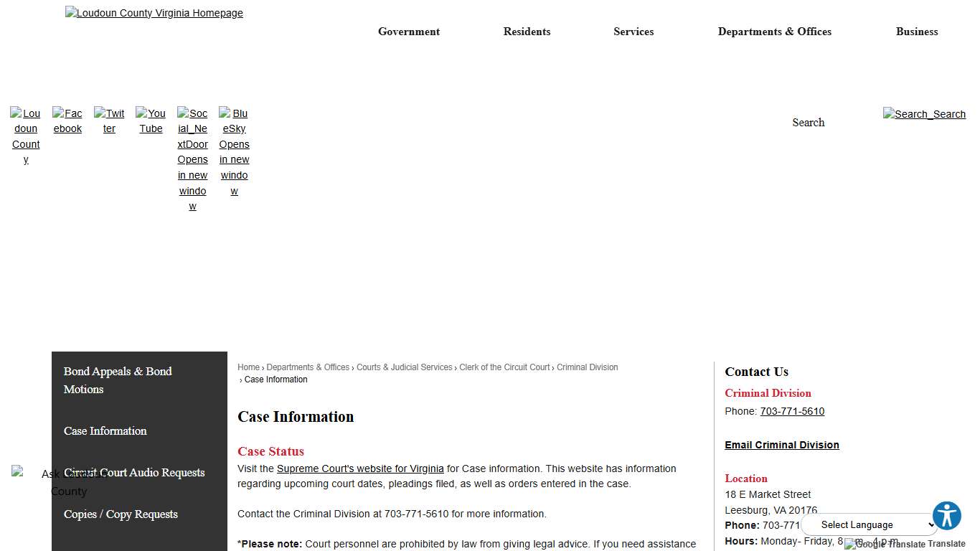This screenshot has width=980, height=551.
Task: Open the YouTube channel icon
Action: click(x=151, y=121)
